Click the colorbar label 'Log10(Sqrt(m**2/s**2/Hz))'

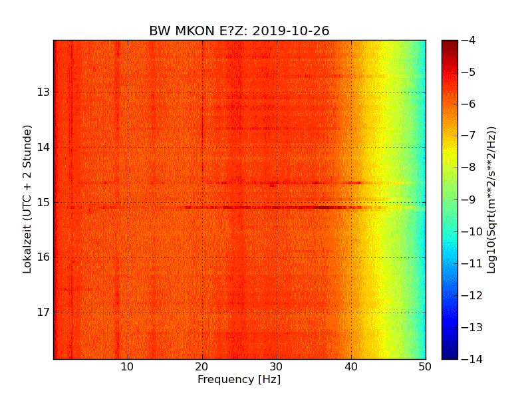pyautogui.click(x=491, y=200)
